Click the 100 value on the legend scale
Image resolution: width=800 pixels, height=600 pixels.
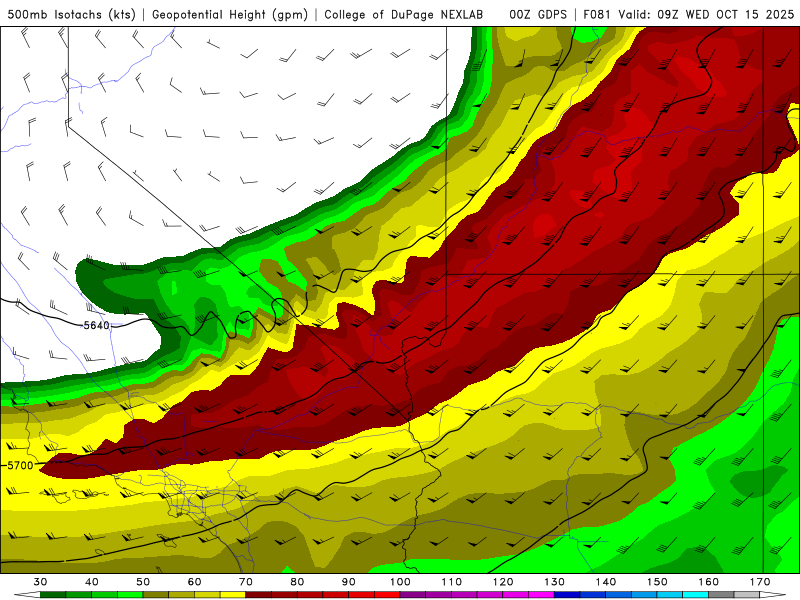pos(400,582)
